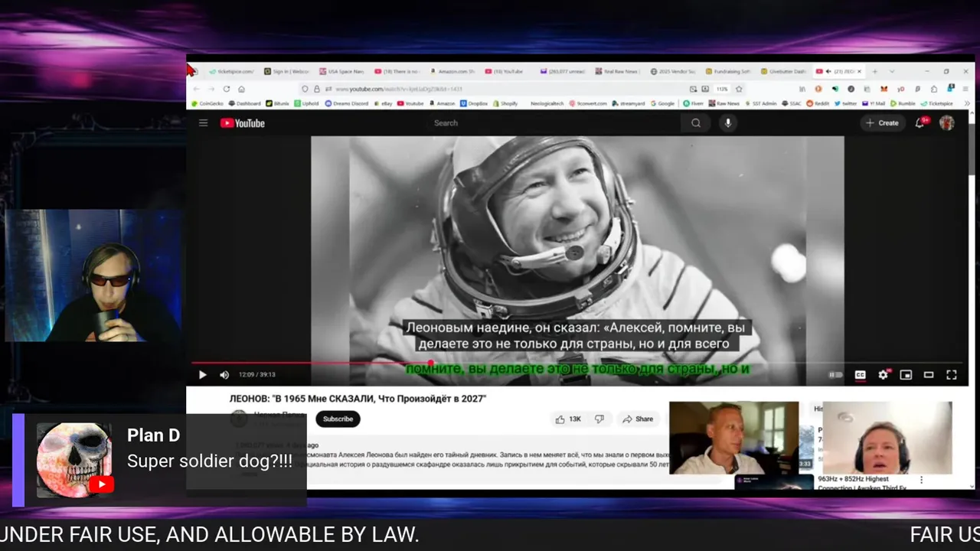Open the CoinGecko bookmark
This screenshot has height=551, width=980.
[x=207, y=103]
